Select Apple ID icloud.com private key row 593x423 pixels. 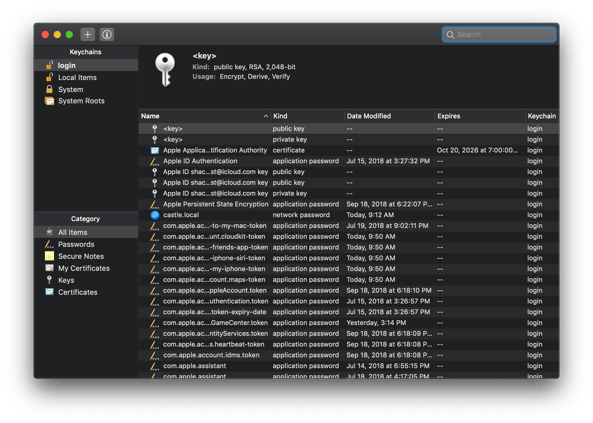[349, 193]
